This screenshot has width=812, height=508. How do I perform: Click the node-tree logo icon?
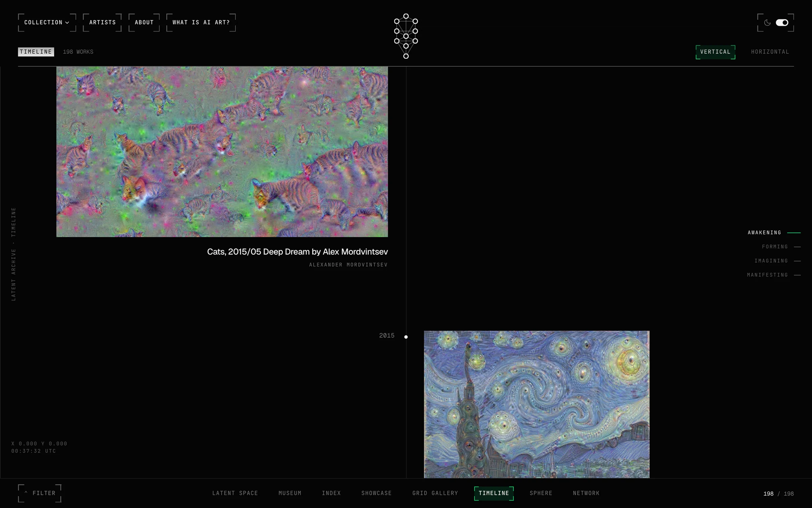coord(406,36)
